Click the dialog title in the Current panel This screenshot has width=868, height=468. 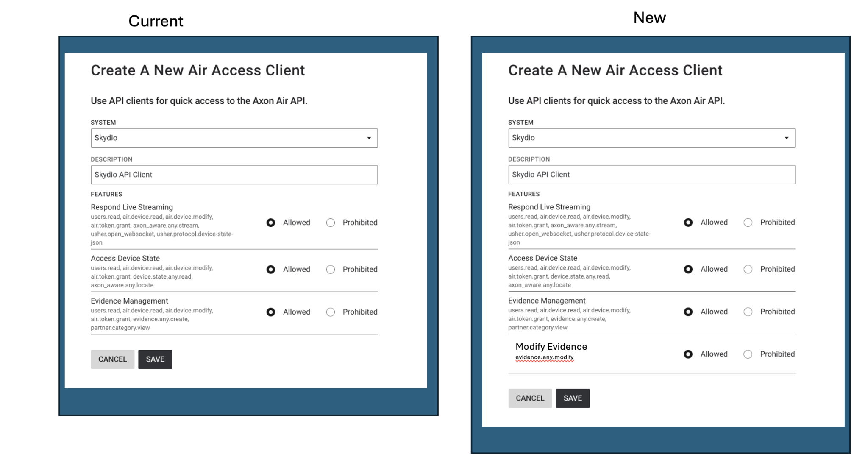[198, 70]
